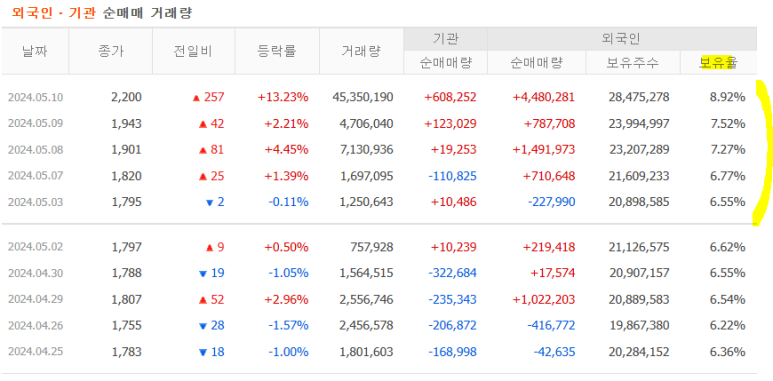Click the 외국인ㆍ기관 순매매 거래량 title
The image size is (773, 381).
102,13
